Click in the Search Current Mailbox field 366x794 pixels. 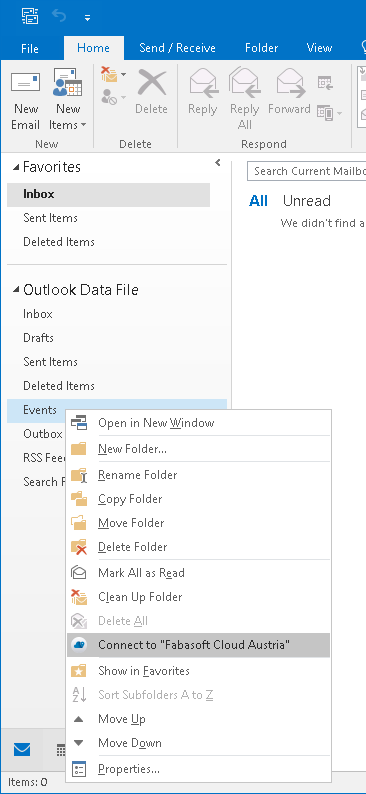click(x=307, y=171)
